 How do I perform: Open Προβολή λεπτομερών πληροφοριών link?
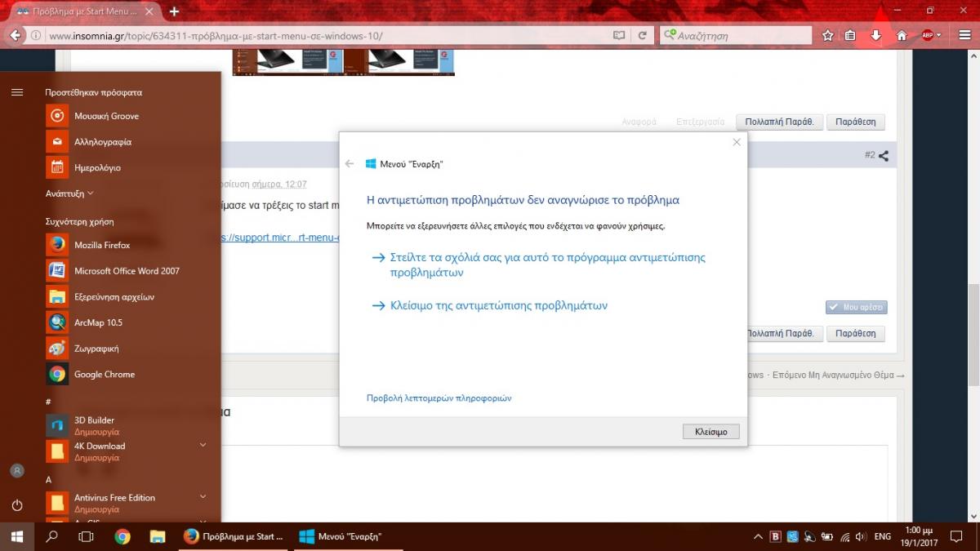pyautogui.click(x=439, y=398)
